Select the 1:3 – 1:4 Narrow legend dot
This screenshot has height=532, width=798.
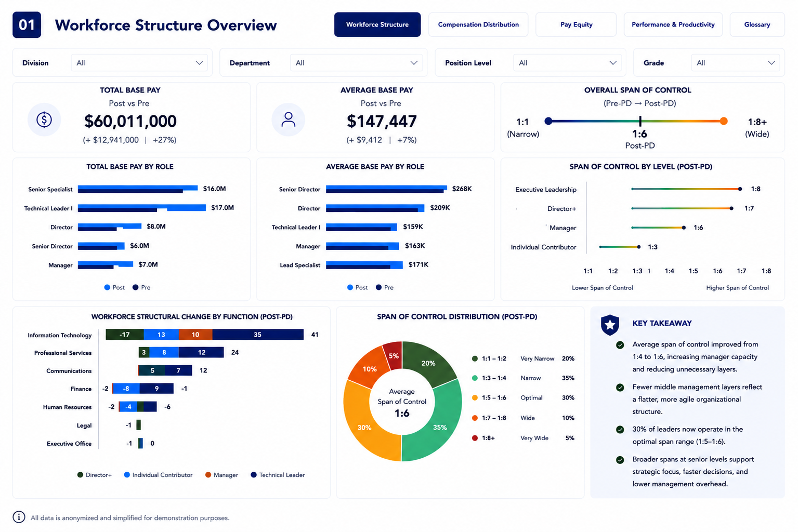tap(475, 378)
